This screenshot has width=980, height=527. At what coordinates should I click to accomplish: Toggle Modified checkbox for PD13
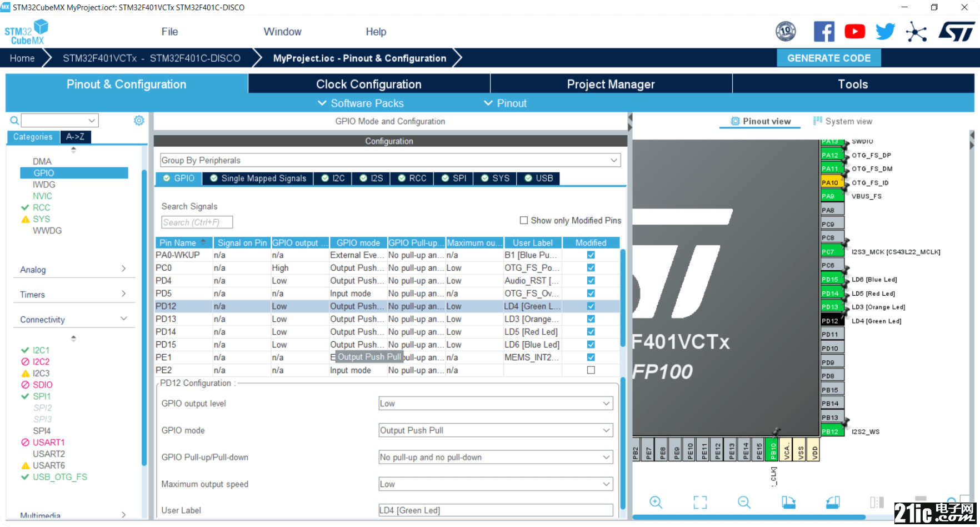(x=591, y=319)
